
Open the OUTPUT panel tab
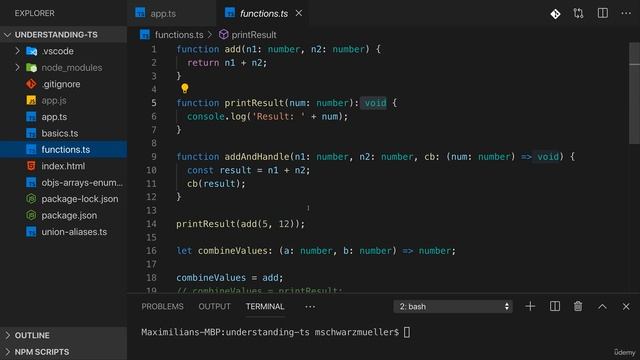(214, 307)
